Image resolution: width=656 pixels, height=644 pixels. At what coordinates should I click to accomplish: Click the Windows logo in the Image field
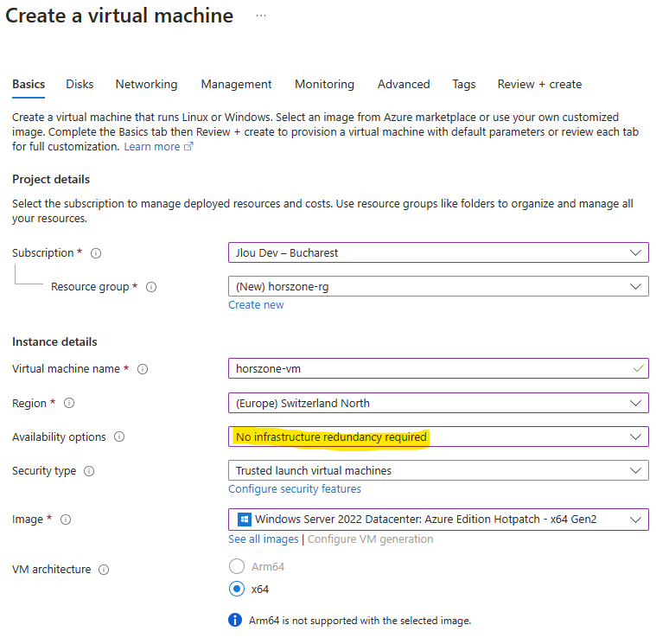coord(244,520)
